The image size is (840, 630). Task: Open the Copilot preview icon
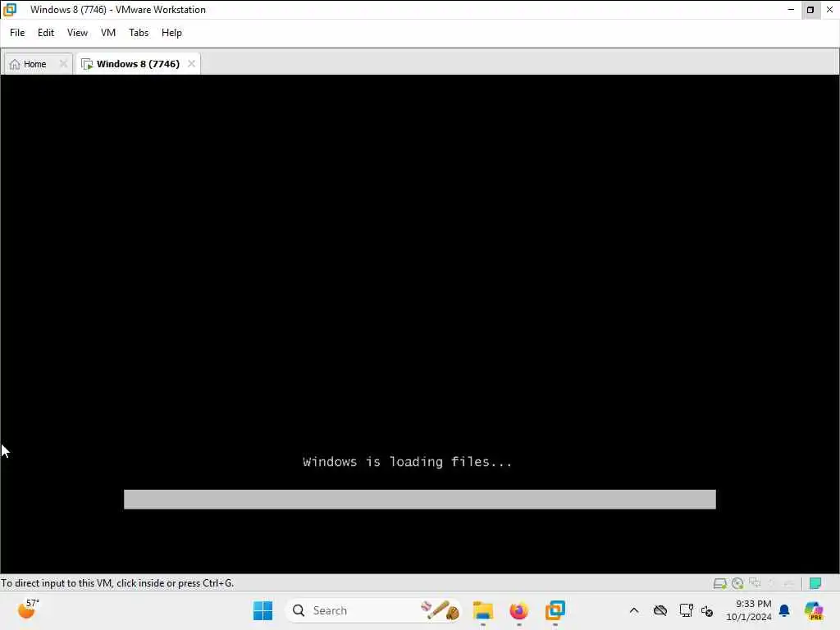(x=814, y=610)
